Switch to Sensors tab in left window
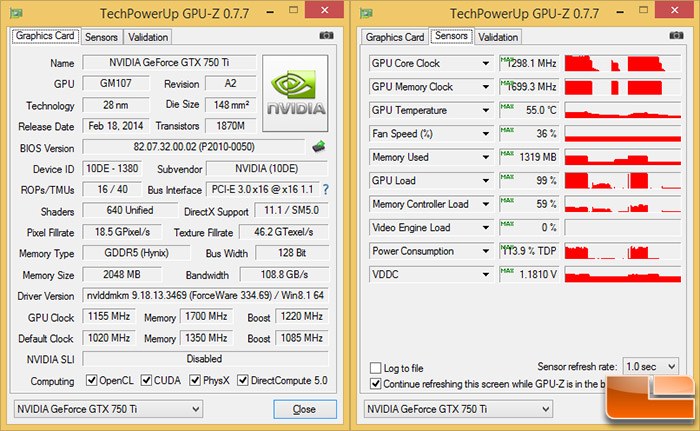This screenshot has height=431, width=700. [101, 37]
